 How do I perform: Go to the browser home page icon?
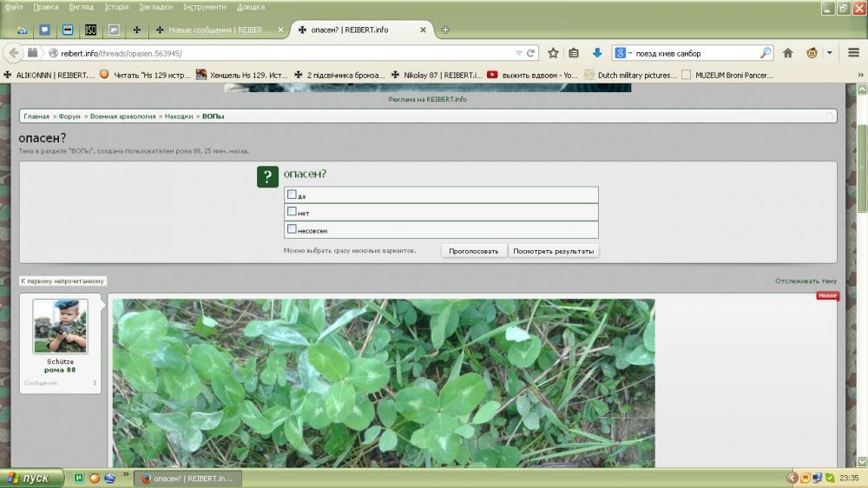788,53
